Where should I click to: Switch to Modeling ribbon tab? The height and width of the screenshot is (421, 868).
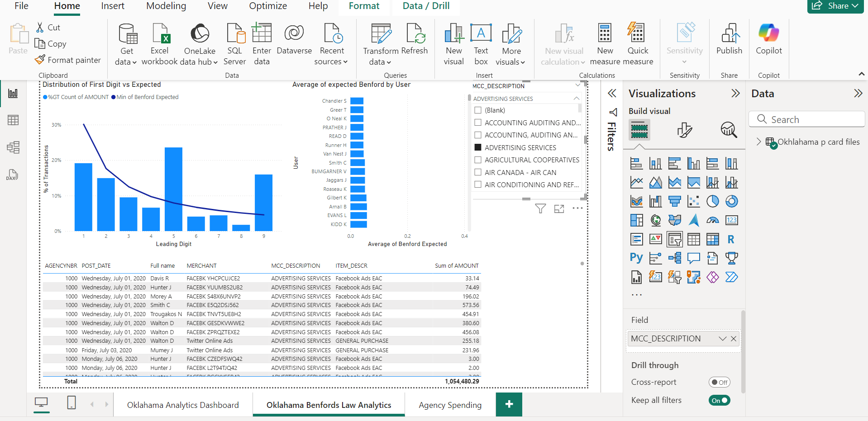point(166,6)
